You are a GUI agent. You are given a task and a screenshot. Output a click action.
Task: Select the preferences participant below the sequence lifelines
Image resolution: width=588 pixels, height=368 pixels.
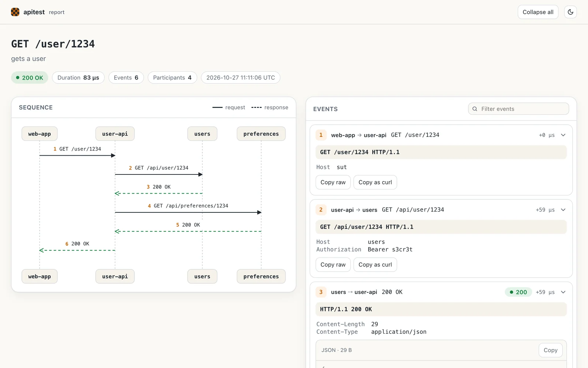pyautogui.click(x=261, y=276)
